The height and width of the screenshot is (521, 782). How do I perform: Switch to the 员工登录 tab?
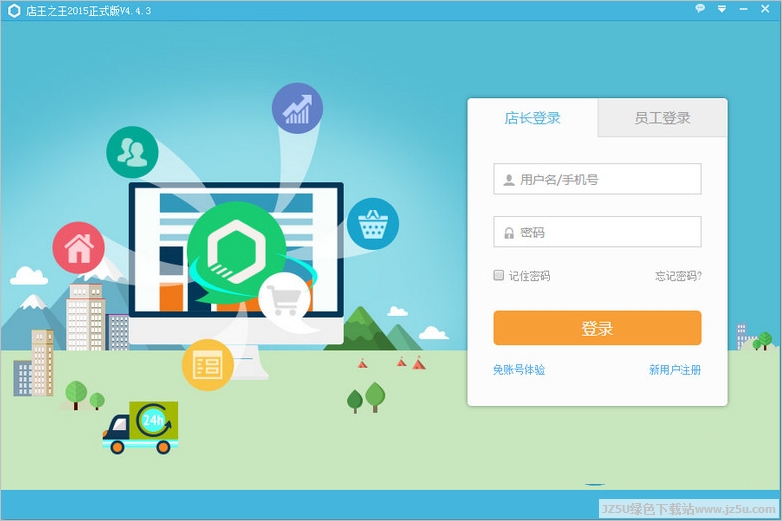click(x=662, y=118)
